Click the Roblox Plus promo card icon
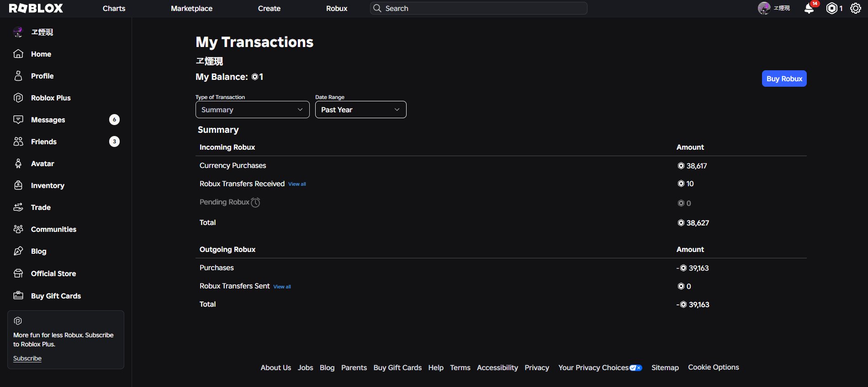The width and height of the screenshot is (868, 387). point(18,321)
